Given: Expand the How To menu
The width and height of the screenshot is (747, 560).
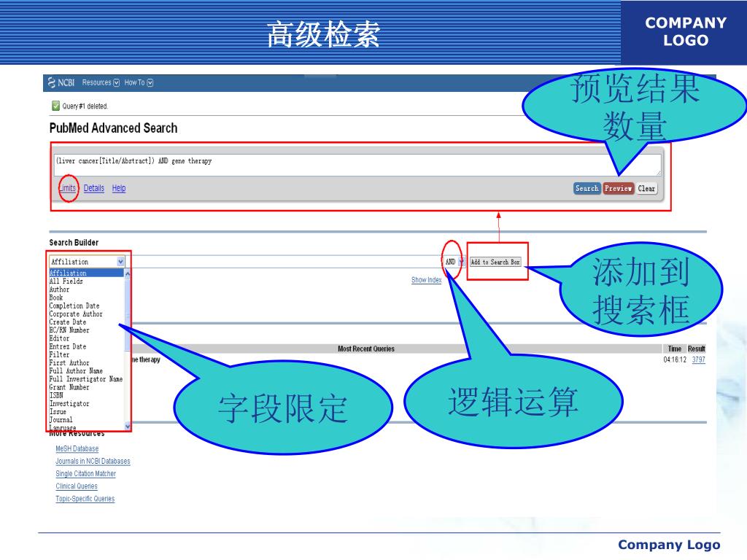Looking at the screenshot, I should [139, 83].
